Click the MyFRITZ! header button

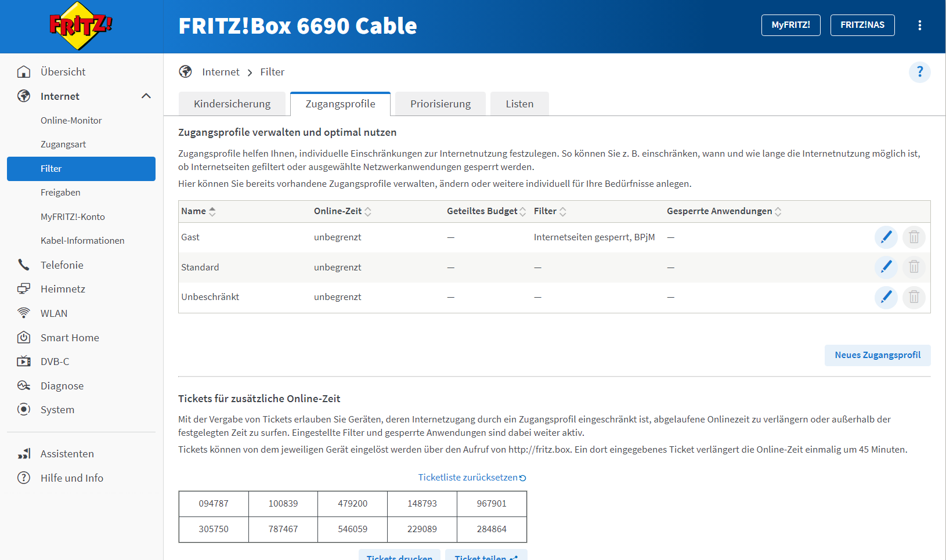coord(791,25)
